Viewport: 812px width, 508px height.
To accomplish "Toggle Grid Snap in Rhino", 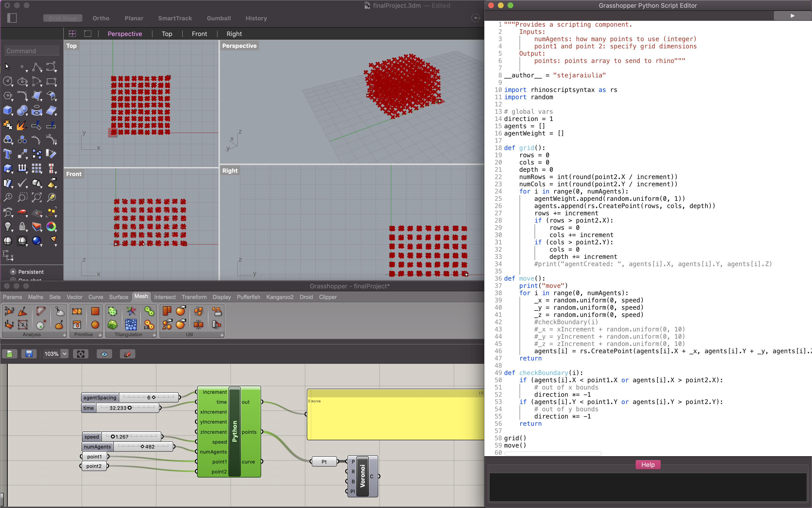I will [63, 18].
